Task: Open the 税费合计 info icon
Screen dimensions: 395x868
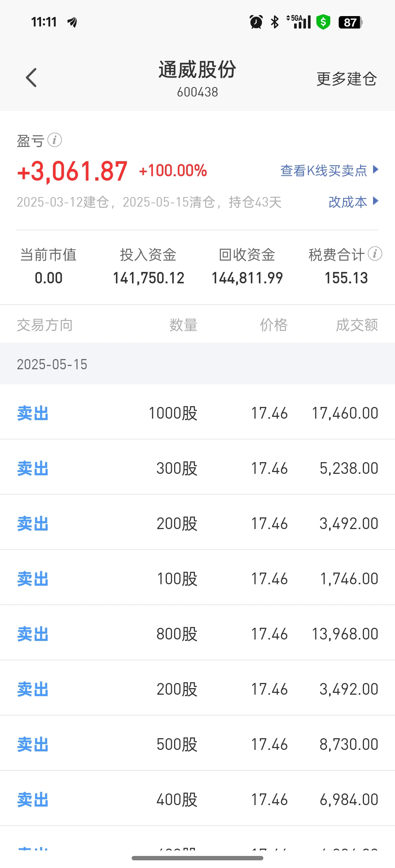Action: (375, 253)
